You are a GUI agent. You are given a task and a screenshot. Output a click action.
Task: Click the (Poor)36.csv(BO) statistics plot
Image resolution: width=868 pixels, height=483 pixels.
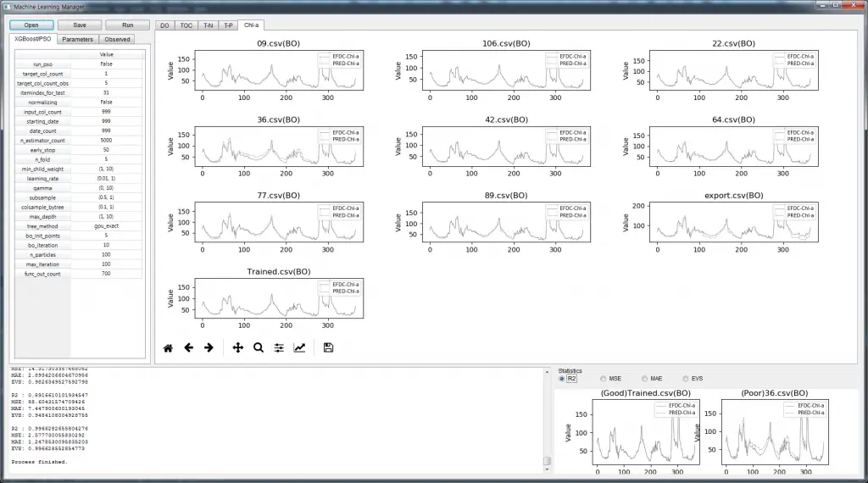775,432
